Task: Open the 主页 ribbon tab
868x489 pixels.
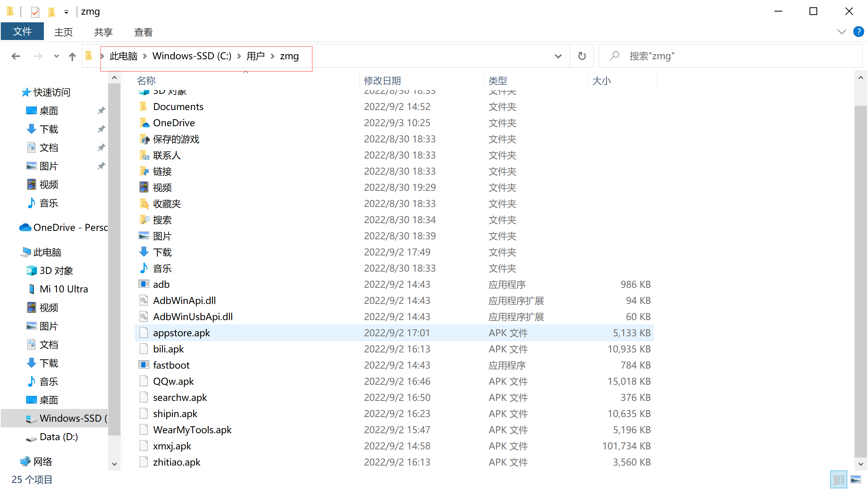Action: pos(63,32)
